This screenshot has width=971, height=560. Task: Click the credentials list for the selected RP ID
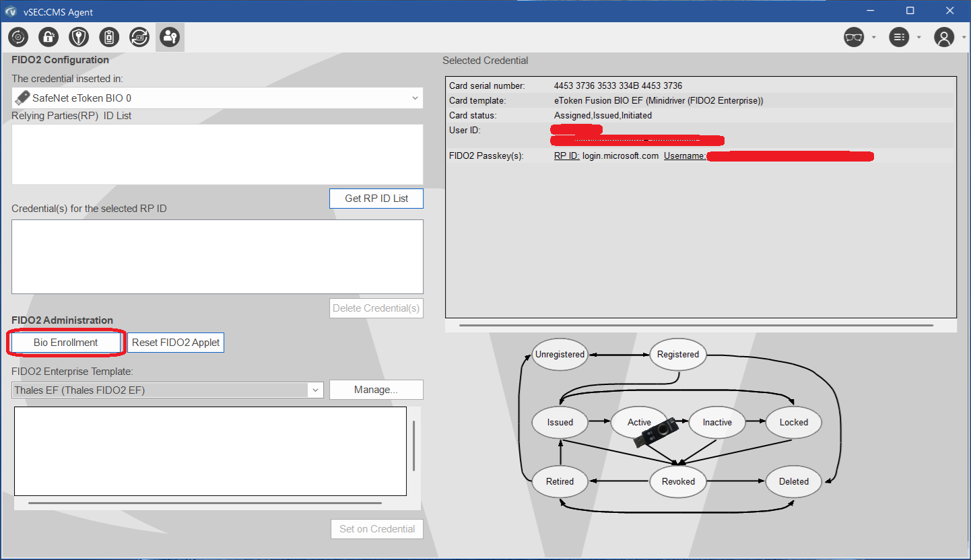point(217,256)
